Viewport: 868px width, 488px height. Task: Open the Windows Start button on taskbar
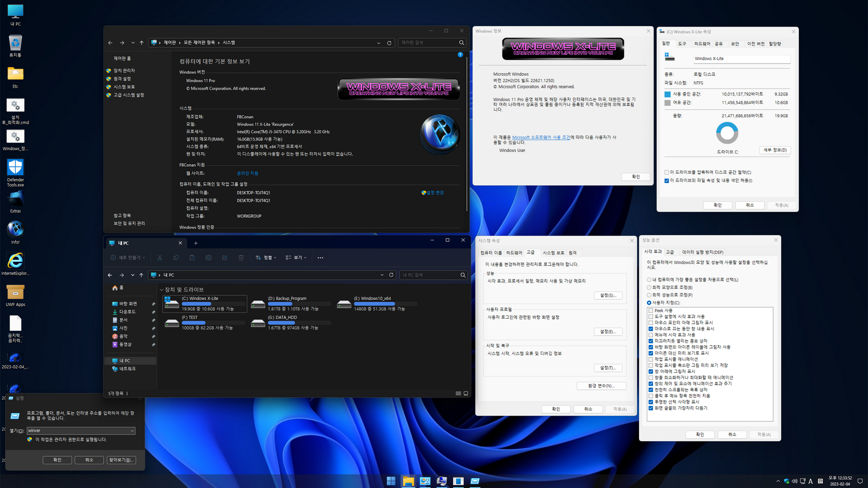point(391,481)
